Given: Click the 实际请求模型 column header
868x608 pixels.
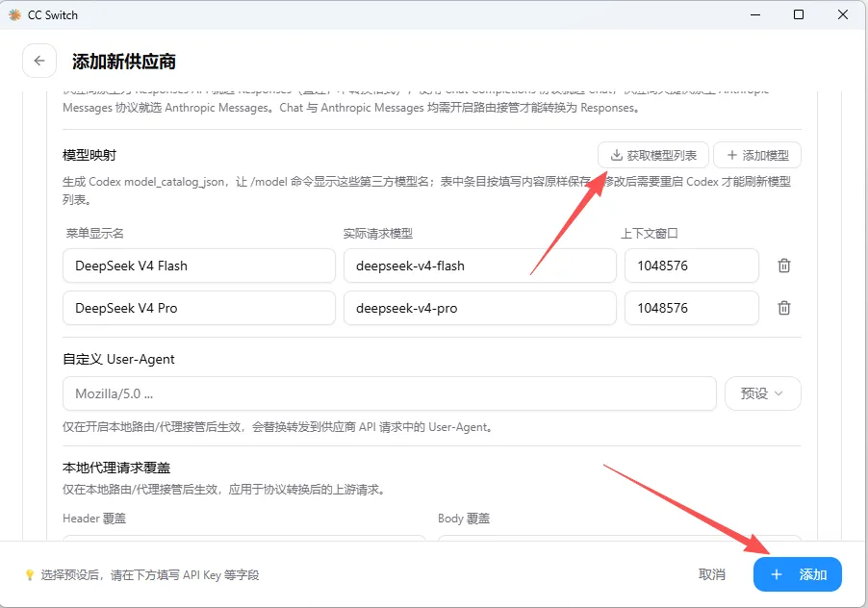Looking at the screenshot, I should (378, 234).
